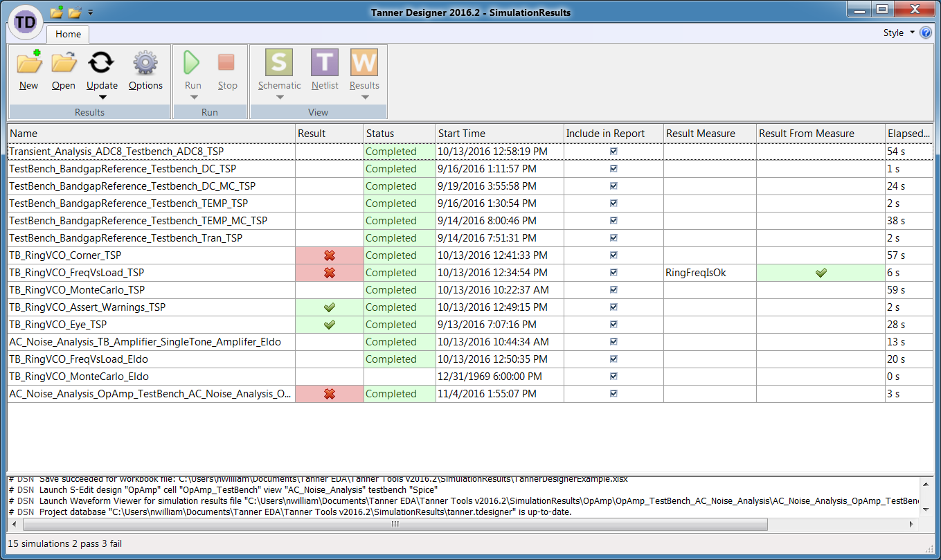Toggle Include in Report for Transient_Analysis_ADC8 row
941x560 pixels.
(x=613, y=152)
